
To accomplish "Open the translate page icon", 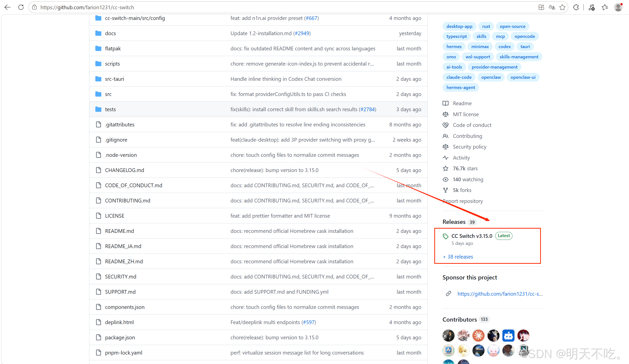I will click(552, 7).
